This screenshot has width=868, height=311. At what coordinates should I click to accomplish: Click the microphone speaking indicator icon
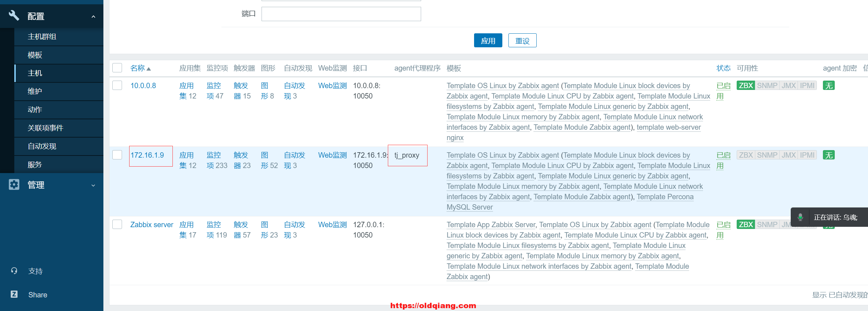pyautogui.click(x=800, y=217)
